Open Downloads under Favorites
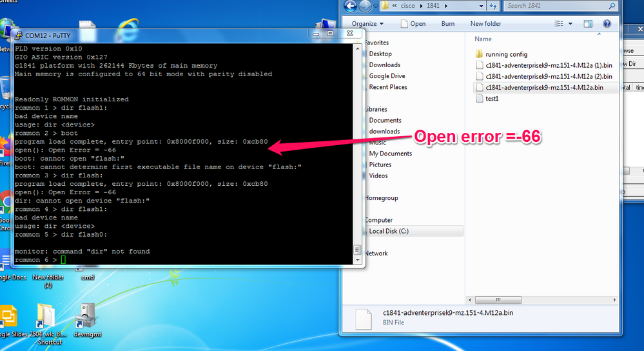The height and width of the screenshot is (351, 644). point(384,65)
